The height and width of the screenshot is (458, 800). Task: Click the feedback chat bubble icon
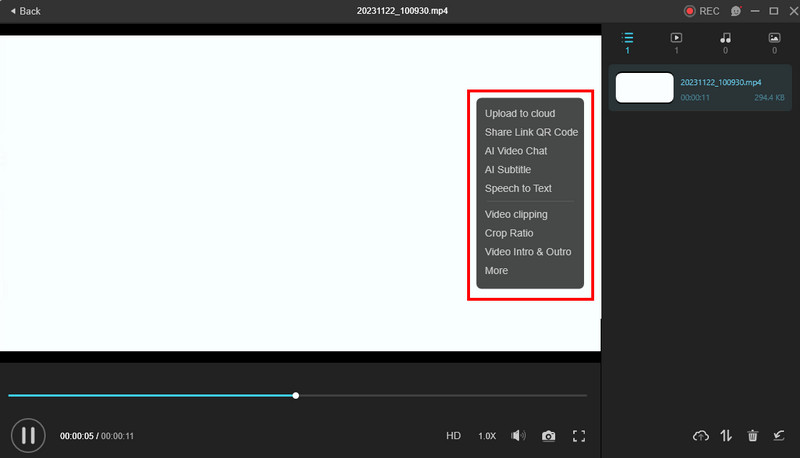tap(736, 11)
